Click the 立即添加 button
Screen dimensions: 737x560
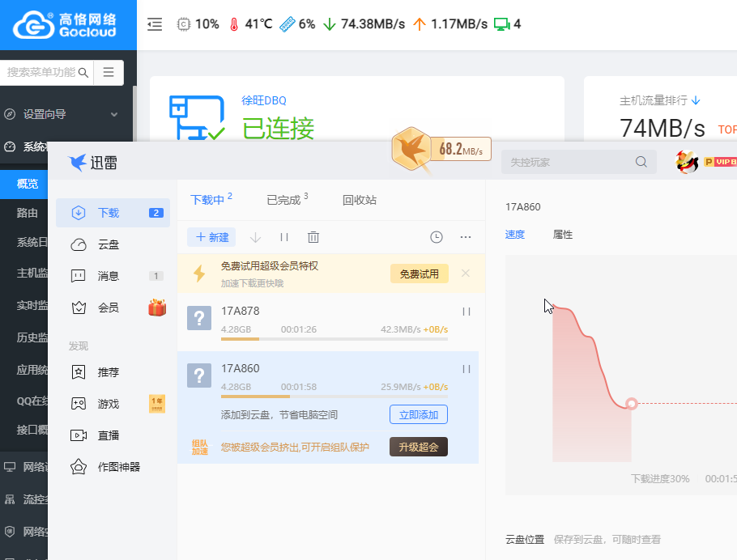tap(419, 415)
